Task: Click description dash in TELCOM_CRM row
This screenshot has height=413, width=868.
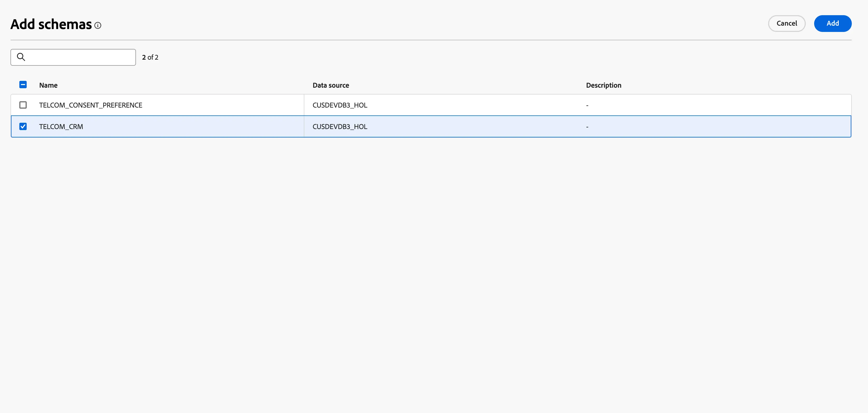Action: point(587,127)
